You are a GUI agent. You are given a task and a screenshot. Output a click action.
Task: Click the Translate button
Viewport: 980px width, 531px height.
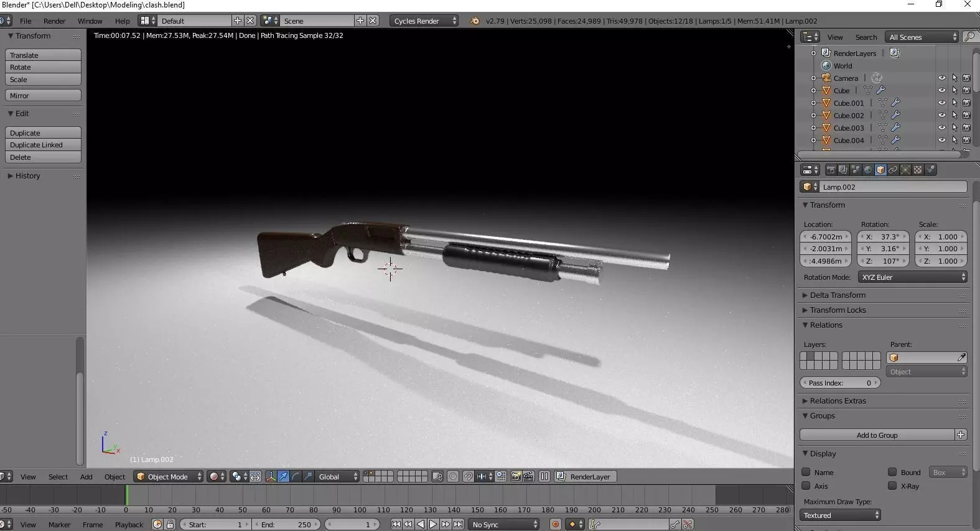tap(43, 55)
